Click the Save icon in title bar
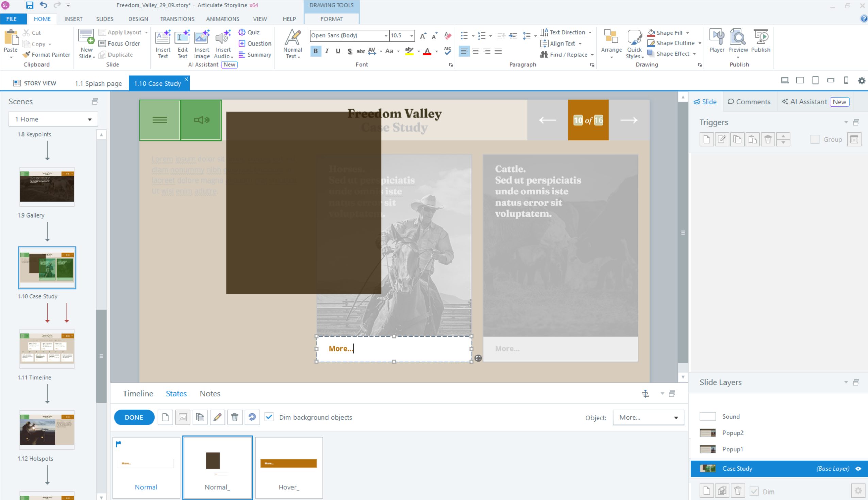 (x=30, y=5)
